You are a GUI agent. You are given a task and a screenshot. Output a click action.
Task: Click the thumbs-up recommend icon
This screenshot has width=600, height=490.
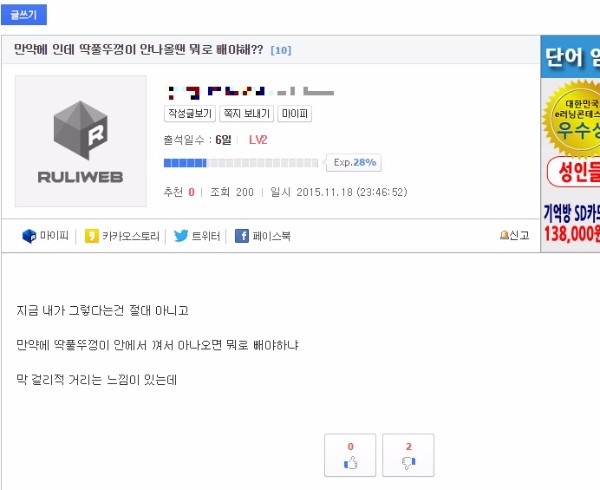coord(350,463)
